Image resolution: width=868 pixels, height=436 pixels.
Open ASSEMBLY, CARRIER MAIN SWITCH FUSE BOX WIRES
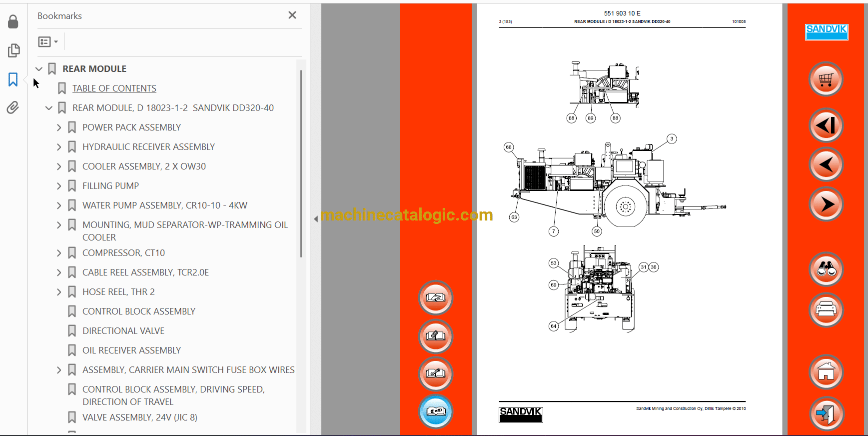click(x=188, y=370)
